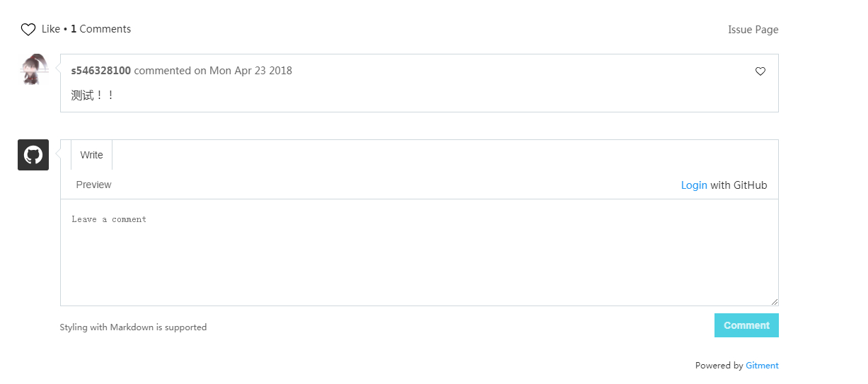Viewport: 868px width, 384px height.
Task: Click the commenter's avatar image
Action: (x=33, y=69)
